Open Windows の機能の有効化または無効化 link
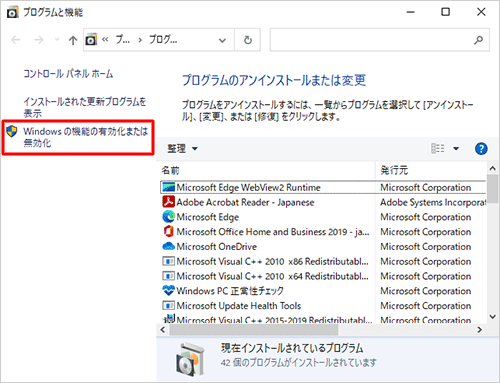This screenshot has height=383, width=500. click(x=85, y=137)
